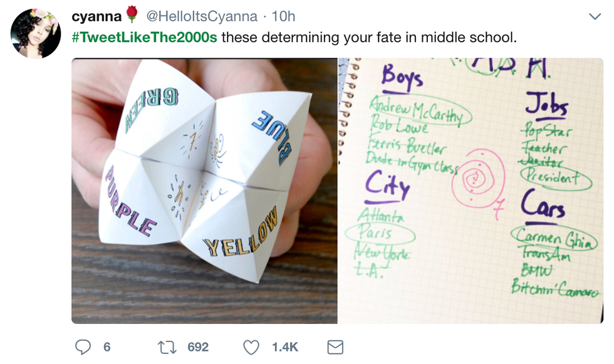Like the tweet with the heart icon
The width and height of the screenshot is (614, 364).
coord(251,346)
